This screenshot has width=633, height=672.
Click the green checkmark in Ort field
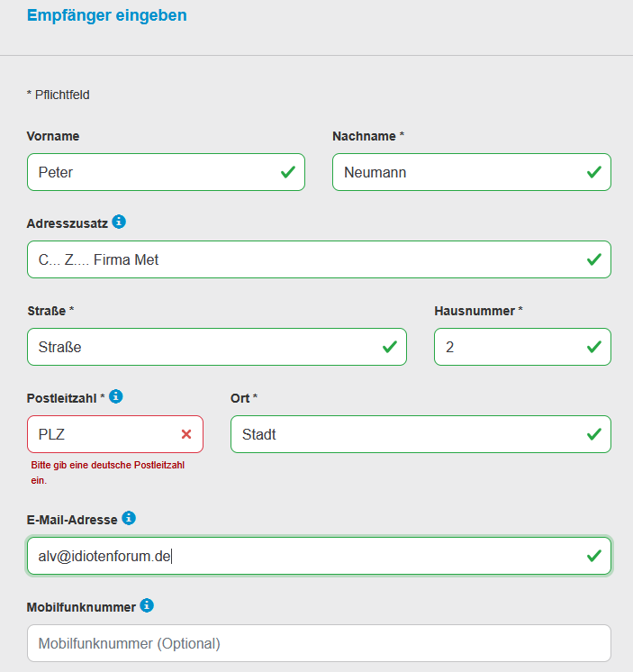pyautogui.click(x=594, y=434)
